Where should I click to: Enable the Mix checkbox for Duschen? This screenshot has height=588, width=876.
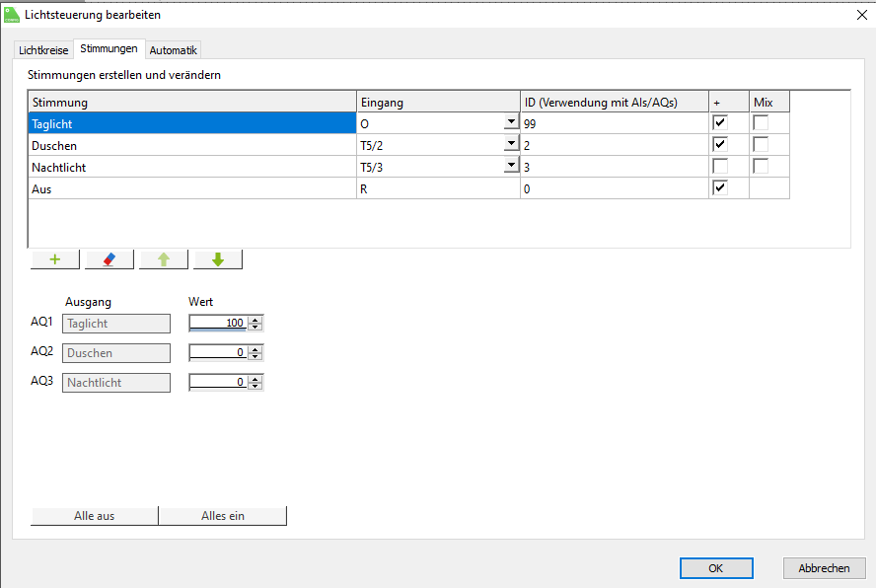click(x=761, y=144)
